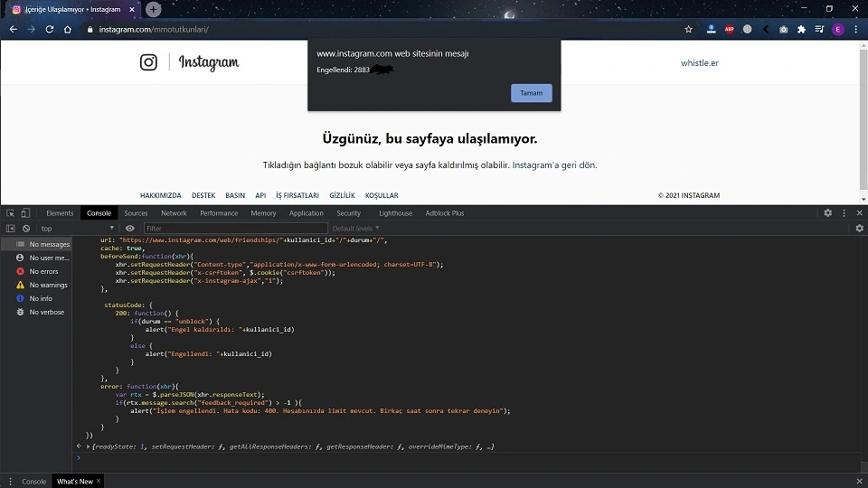Open the HAKKIMIZDA footer link
Viewport: 868px width, 488px height.
click(x=161, y=195)
